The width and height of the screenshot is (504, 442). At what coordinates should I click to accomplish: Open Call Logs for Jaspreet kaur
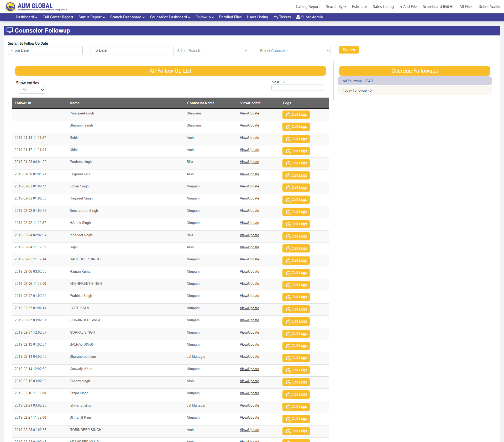(296, 176)
